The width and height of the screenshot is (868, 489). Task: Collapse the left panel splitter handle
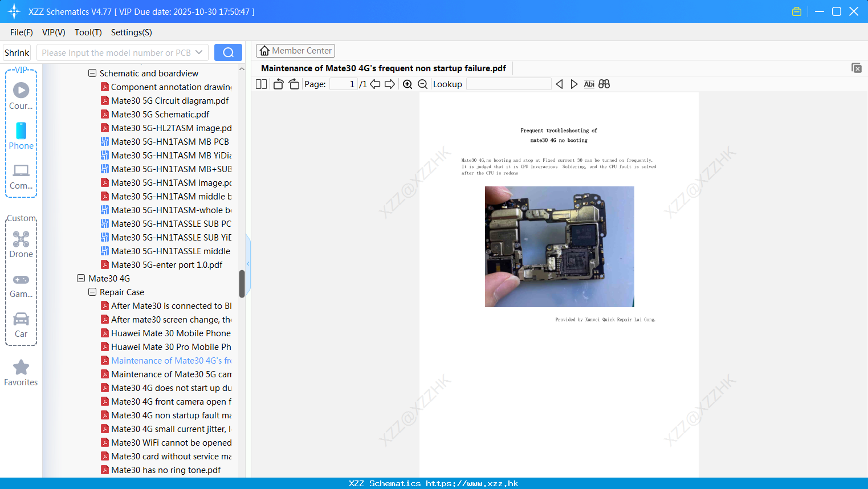tap(248, 263)
